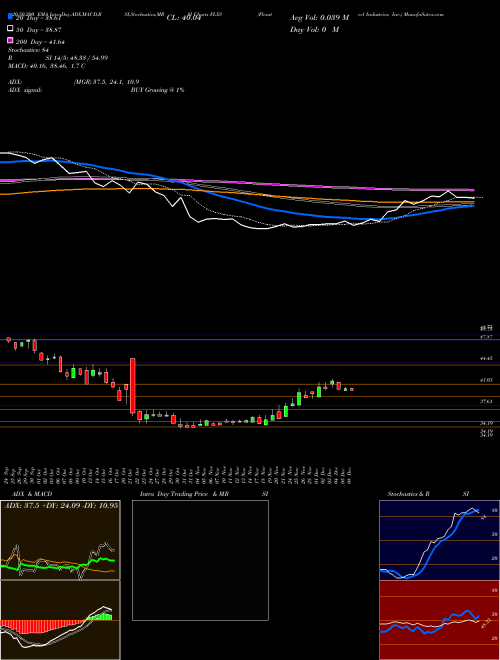
Task: Click the large red candle on 21 Oct
Action: point(132,386)
